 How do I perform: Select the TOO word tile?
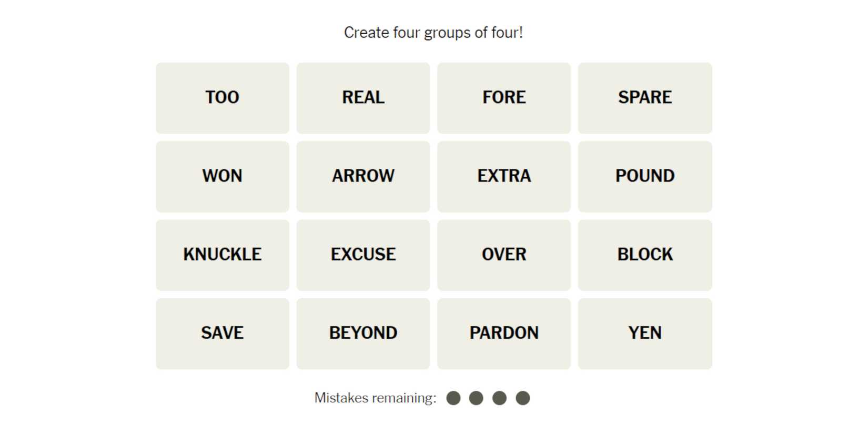coord(222,98)
